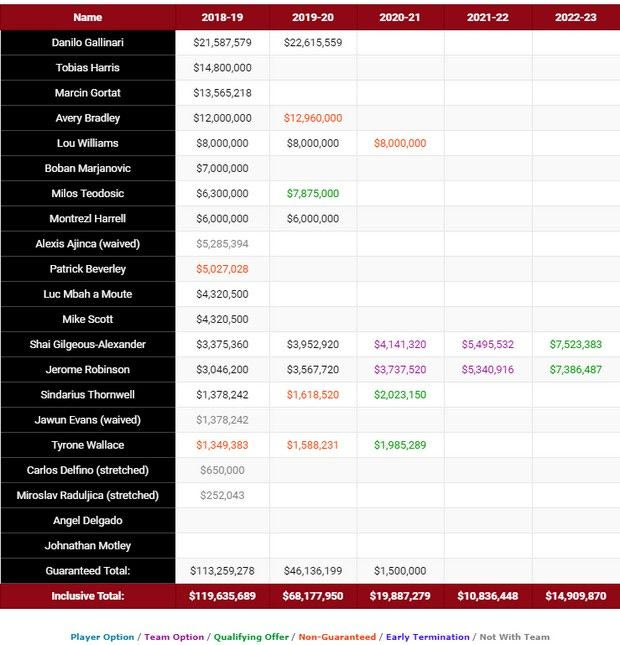Select Montrezl Harrell name cell

pos(88,219)
